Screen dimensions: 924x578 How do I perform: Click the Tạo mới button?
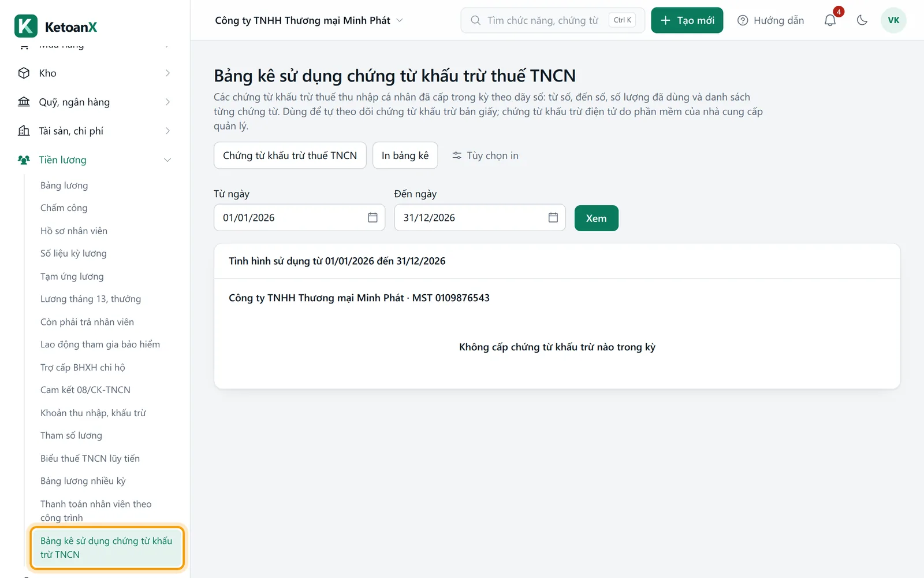coord(687,20)
